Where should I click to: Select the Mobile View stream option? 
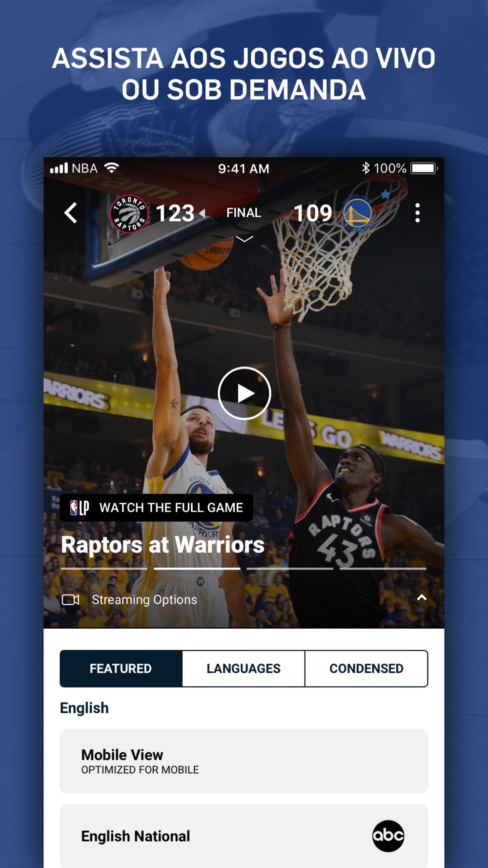coord(244,761)
